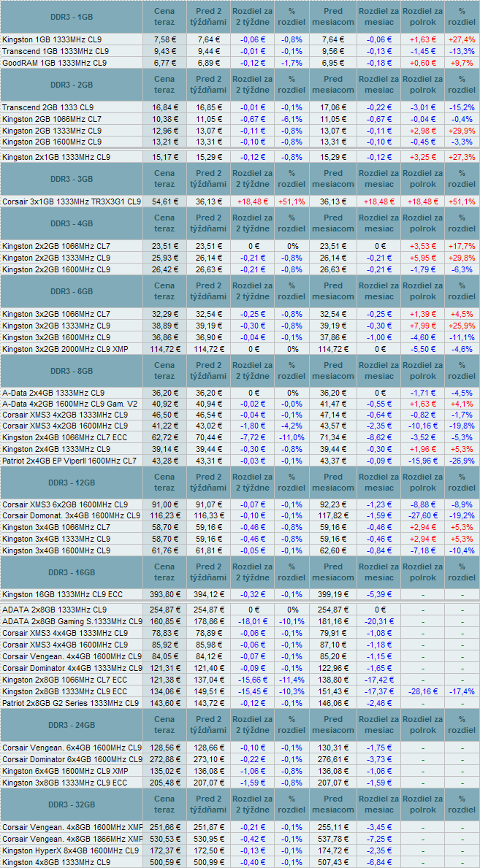Select Kingston HyperX 8x4GB 1600MHz CL9 name
Viewport: 480px width, 868px height.
[x=70, y=850]
